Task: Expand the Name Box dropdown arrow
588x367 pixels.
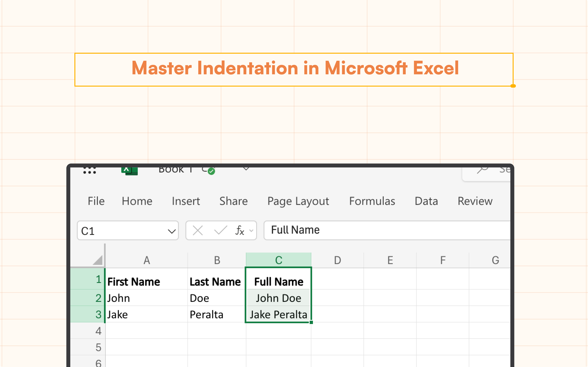Action: pyautogui.click(x=172, y=231)
